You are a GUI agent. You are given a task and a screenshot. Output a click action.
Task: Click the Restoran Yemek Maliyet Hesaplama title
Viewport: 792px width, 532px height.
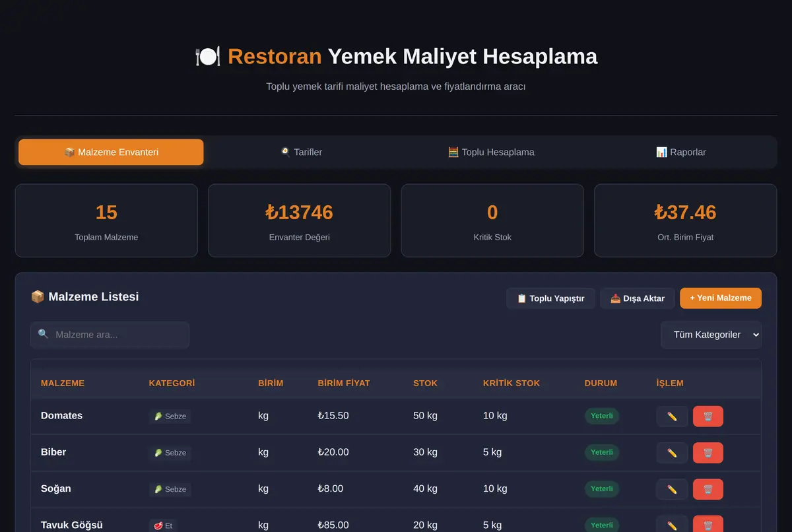point(396,56)
